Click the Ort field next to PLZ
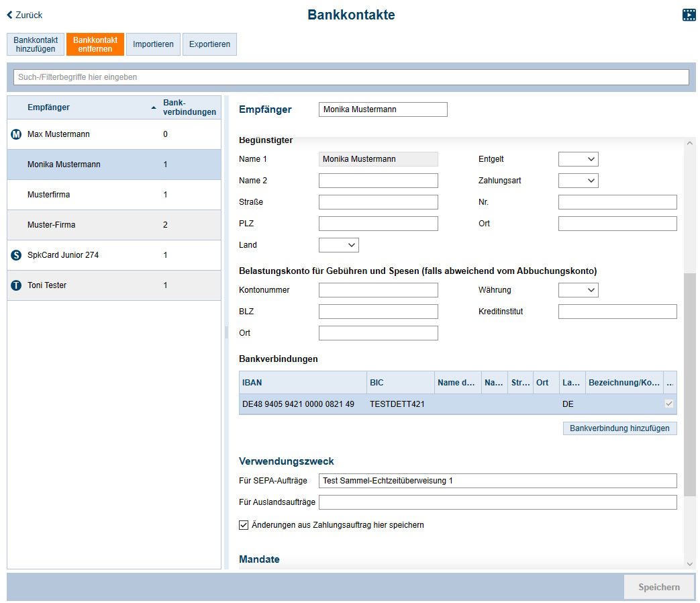Image resolution: width=700 pixels, height=603 pixels. (x=617, y=224)
